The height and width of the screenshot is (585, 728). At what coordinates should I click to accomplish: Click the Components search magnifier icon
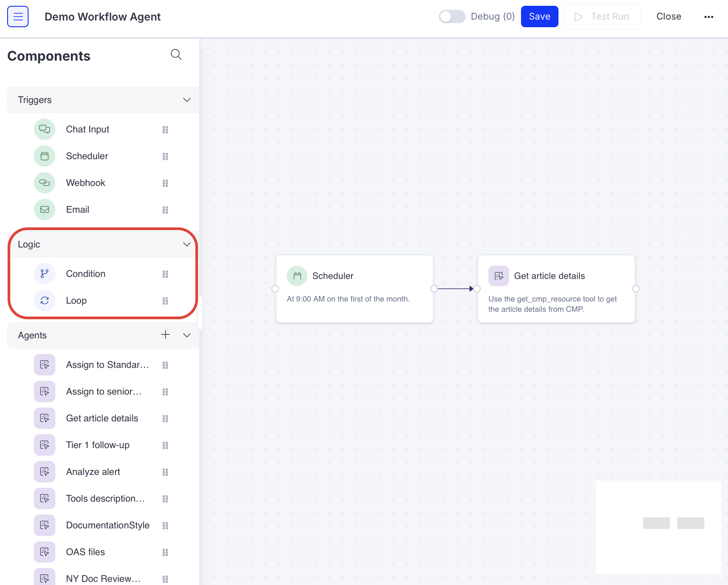point(176,54)
